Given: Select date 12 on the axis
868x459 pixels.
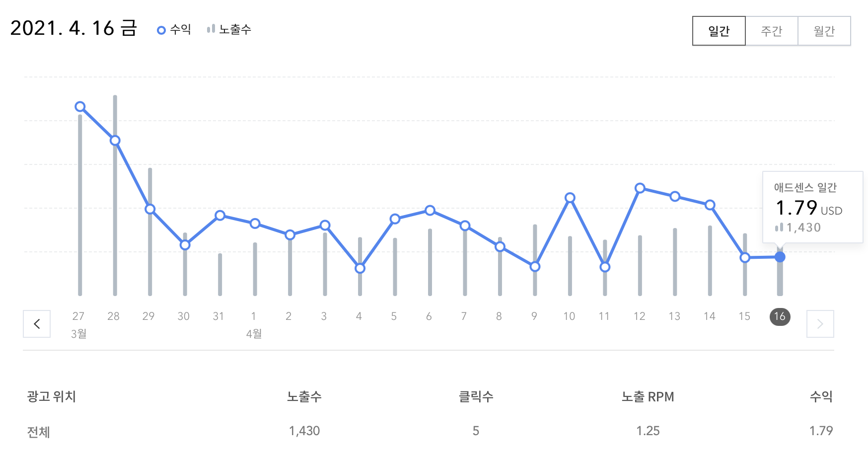Looking at the screenshot, I should pos(640,316).
